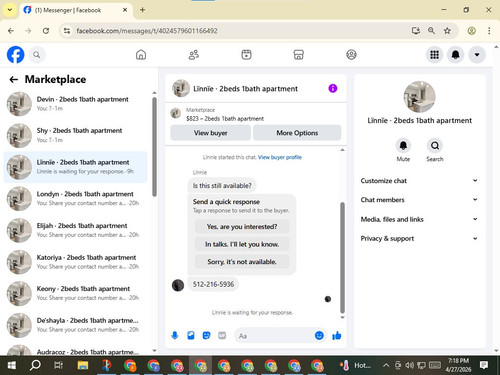This screenshot has width=500, height=375.
Task: Expand Media, files and links section
Action: [x=419, y=219]
